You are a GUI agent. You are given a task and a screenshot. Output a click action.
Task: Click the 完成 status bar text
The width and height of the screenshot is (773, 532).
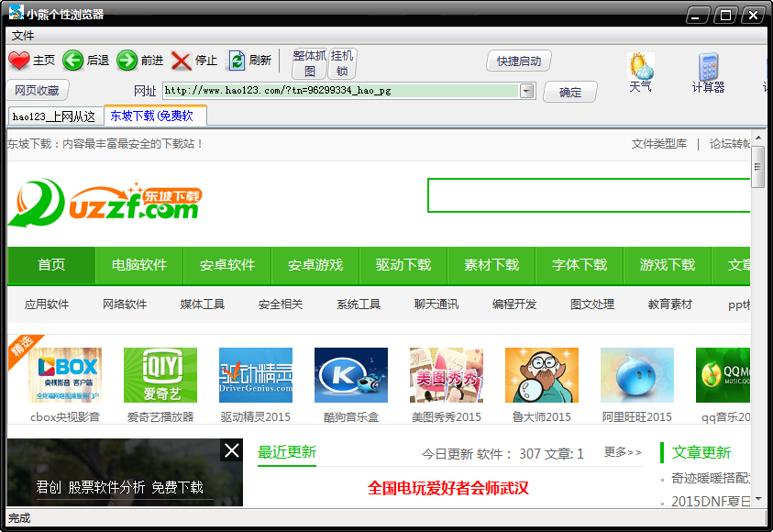coord(19,518)
